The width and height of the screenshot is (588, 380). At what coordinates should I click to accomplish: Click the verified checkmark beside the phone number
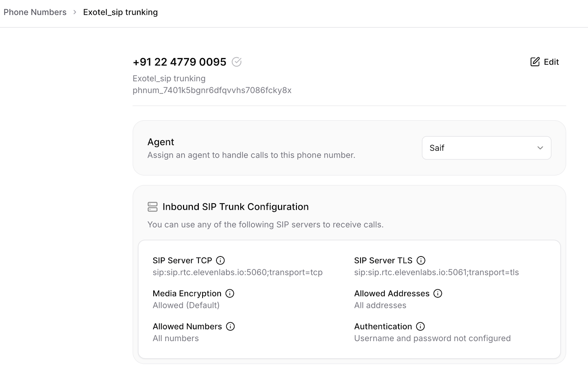click(x=237, y=62)
